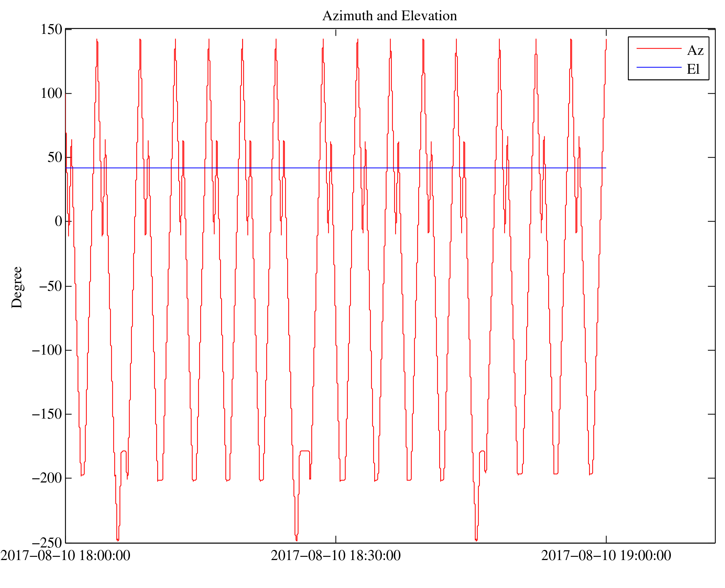Click the chart title 'Azimuth and Elevation'
Image resolution: width=725 pixels, height=588 pixels.
click(x=390, y=16)
